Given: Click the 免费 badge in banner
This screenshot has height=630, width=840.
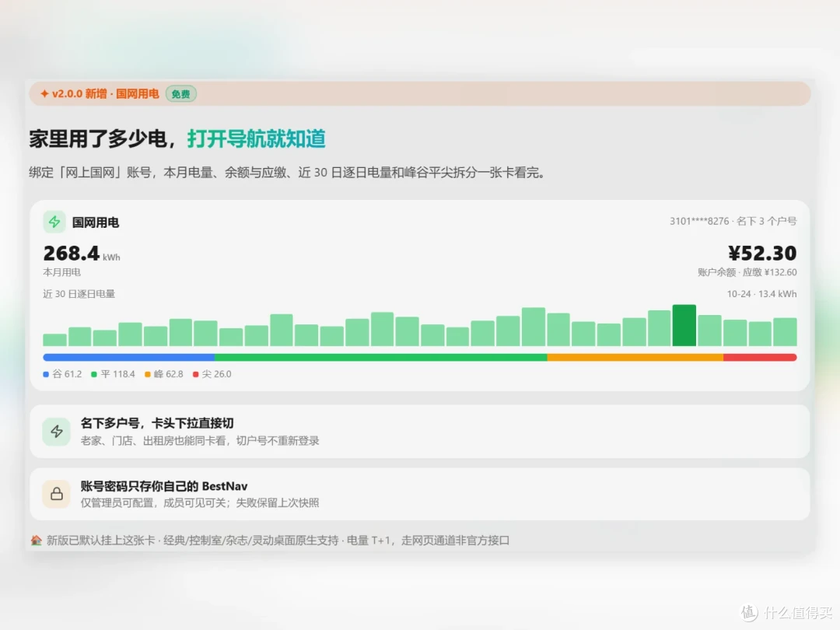Looking at the screenshot, I should pos(181,94).
